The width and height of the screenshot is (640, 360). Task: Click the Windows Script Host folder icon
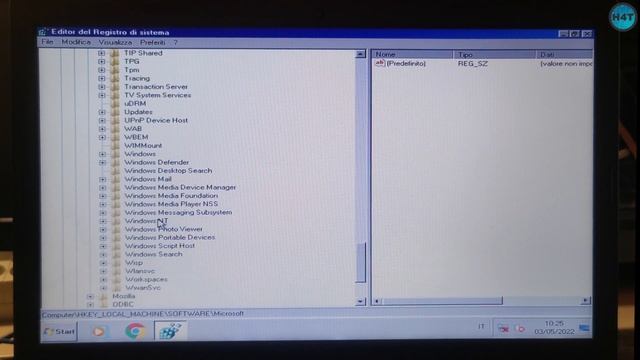117,246
